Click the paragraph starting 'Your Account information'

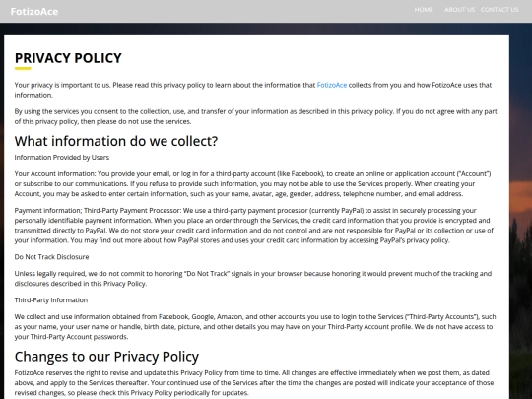click(x=253, y=184)
